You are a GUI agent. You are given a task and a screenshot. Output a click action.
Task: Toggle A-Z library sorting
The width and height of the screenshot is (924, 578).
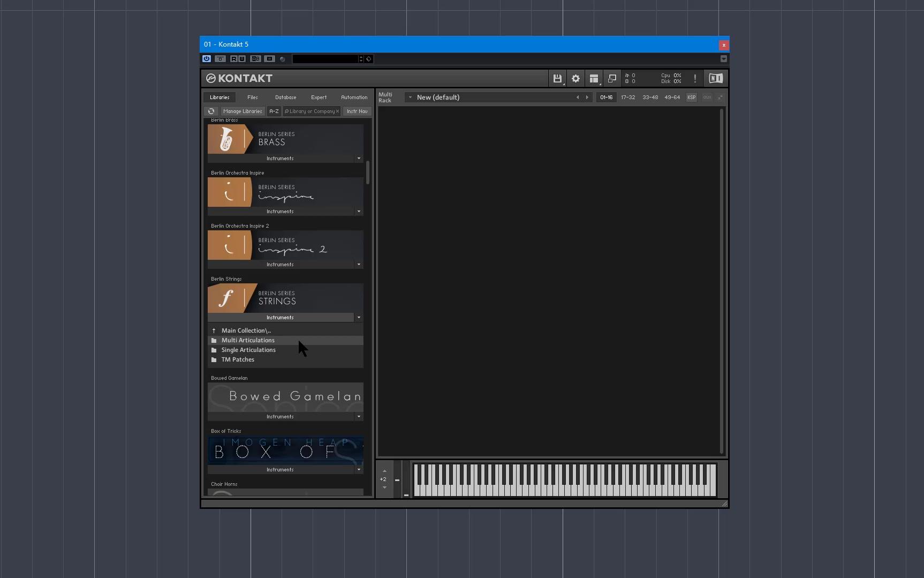click(274, 111)
